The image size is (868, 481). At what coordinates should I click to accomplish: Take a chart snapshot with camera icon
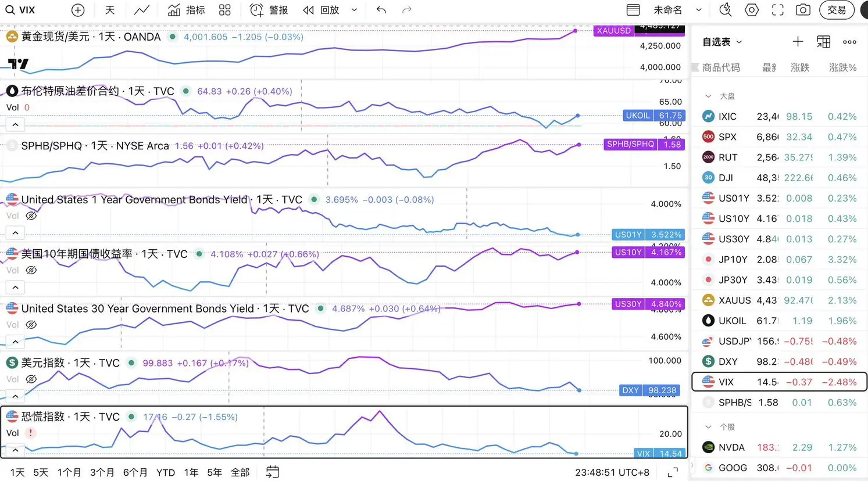tap(803, 10)
